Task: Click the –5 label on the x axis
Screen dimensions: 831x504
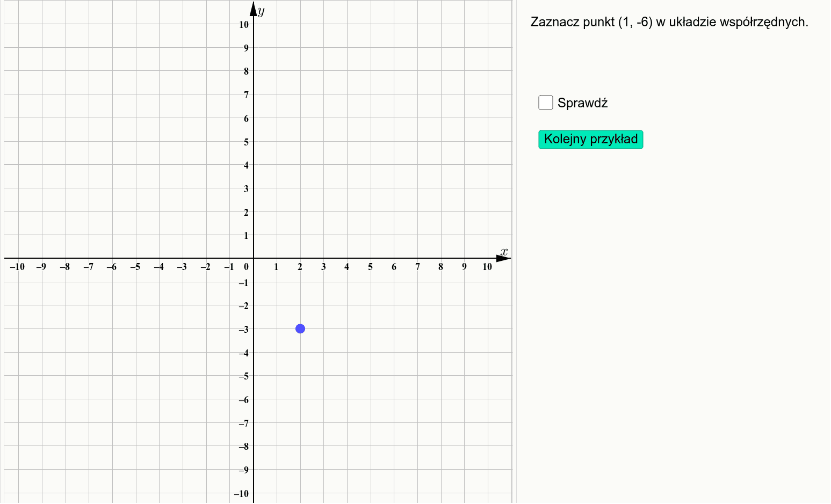Action: (135, 267)
